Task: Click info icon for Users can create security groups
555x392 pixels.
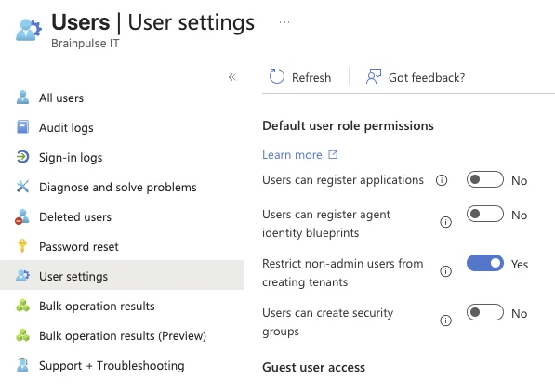Action: pyautogui.click(x=445, y=320)
